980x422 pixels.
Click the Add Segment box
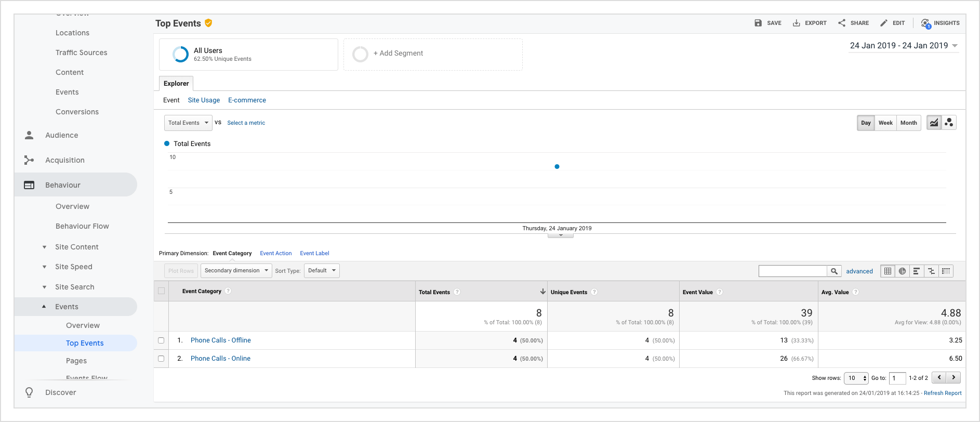coord(433,54)
